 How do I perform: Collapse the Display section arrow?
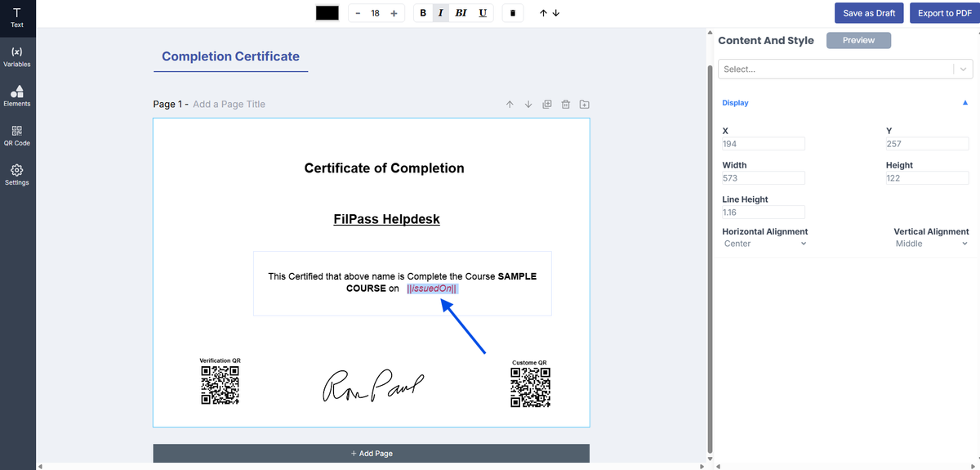965,103
